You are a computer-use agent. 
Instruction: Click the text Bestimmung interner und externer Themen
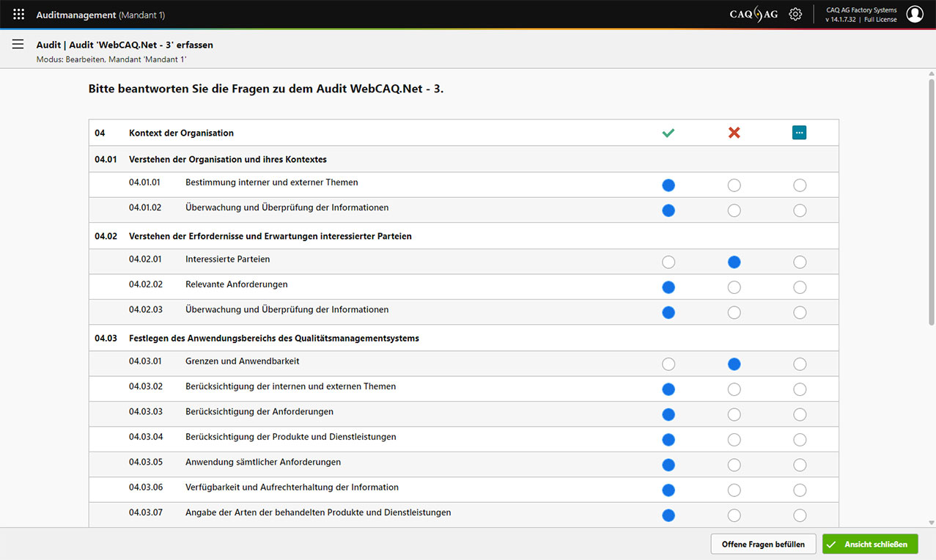coord(272,182)
